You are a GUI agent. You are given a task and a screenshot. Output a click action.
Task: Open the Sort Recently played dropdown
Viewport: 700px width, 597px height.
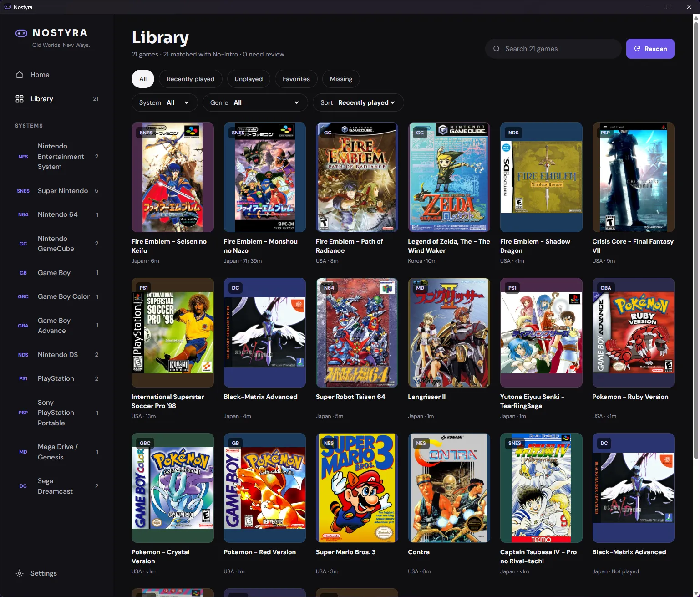358,102
